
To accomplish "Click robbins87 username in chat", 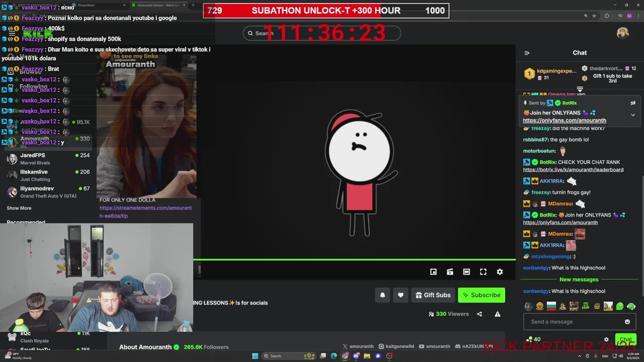I will coord(536,140).
